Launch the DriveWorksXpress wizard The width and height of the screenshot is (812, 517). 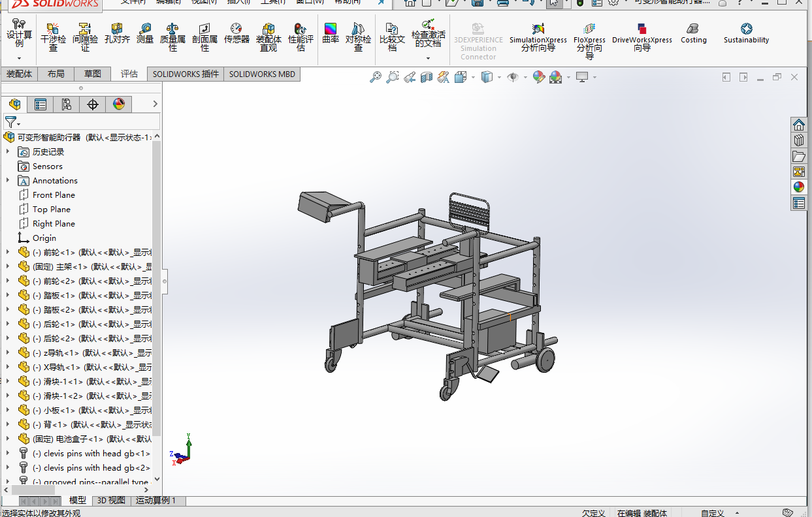point(642,37)
